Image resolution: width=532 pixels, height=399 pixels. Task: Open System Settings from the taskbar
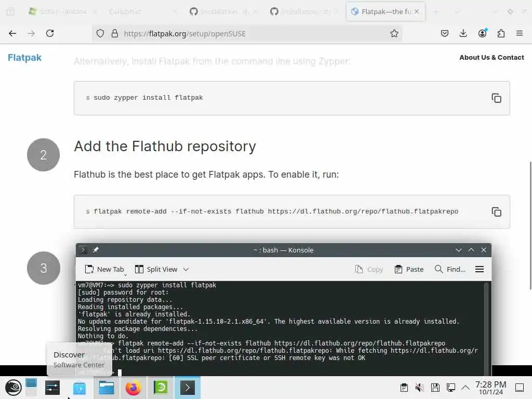click(52, 388)
